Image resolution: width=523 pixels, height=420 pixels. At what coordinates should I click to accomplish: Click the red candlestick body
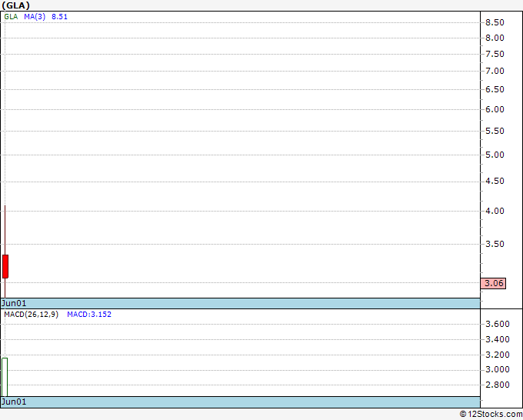tap(5, 267)
